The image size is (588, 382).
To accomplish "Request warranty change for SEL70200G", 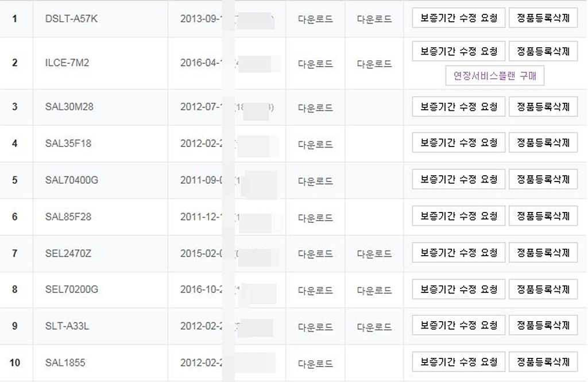I will click(458, 289).
